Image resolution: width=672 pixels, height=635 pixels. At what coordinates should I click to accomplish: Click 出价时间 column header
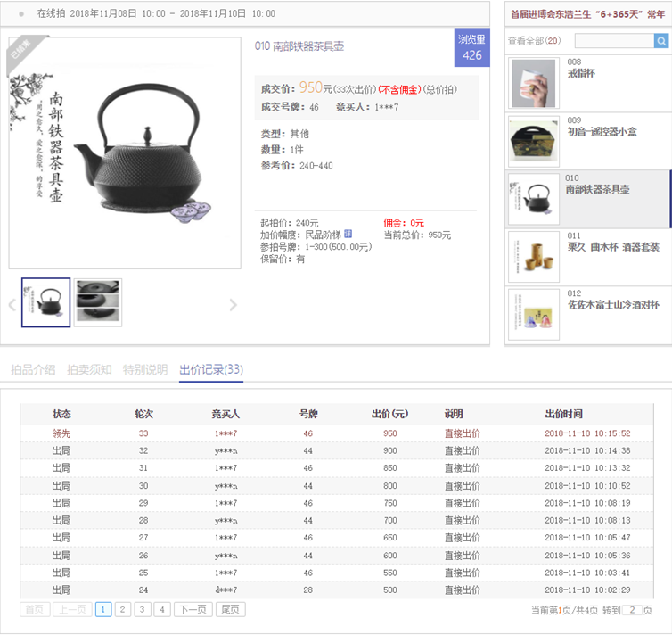click(x=563, y=414)
